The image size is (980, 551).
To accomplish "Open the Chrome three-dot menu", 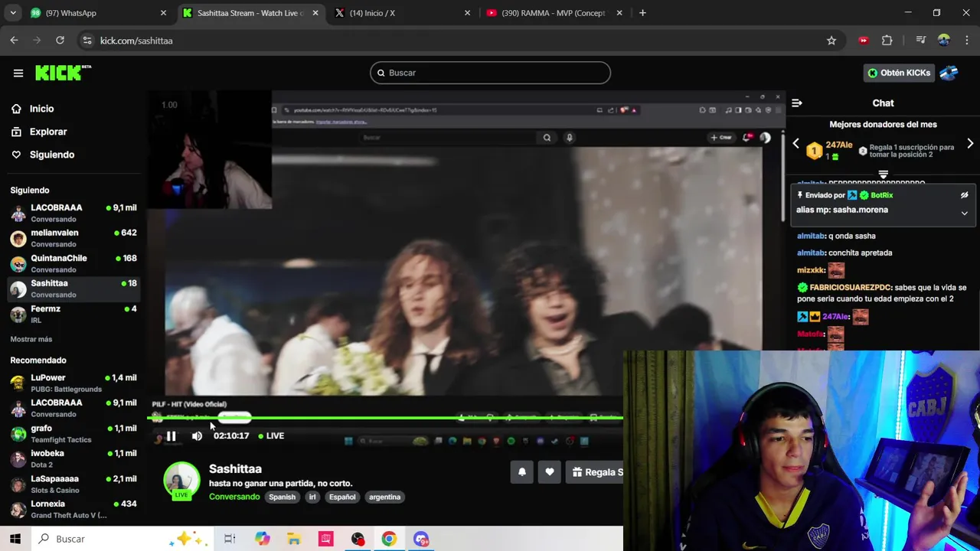I will pyautogui.click(x=968, y=41).
